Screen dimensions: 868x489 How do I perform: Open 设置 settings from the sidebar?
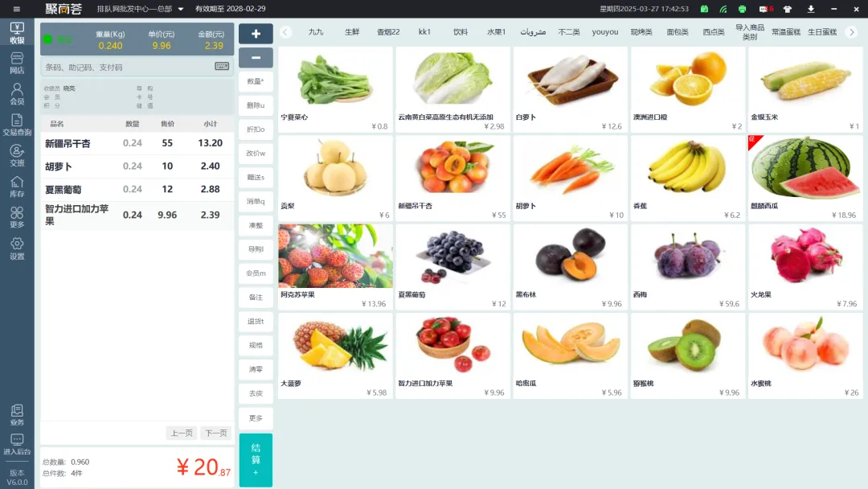[x=17, y=249]
